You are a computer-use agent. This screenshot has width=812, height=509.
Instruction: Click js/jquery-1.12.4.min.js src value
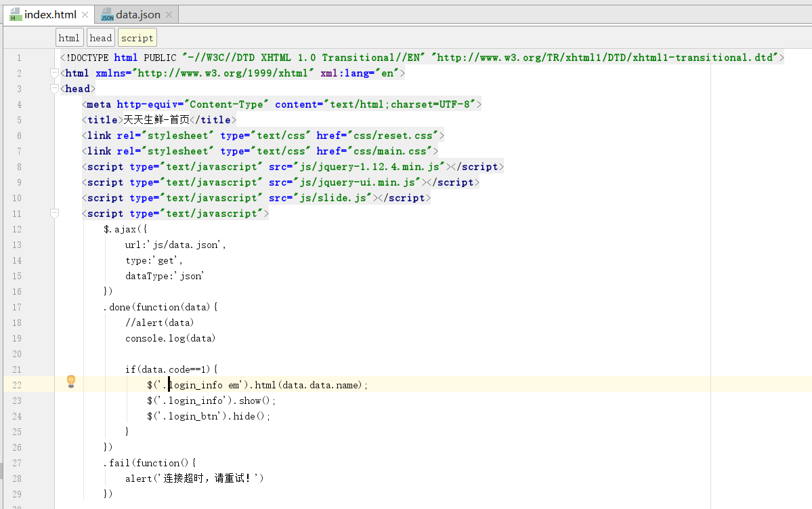point(369,166)
